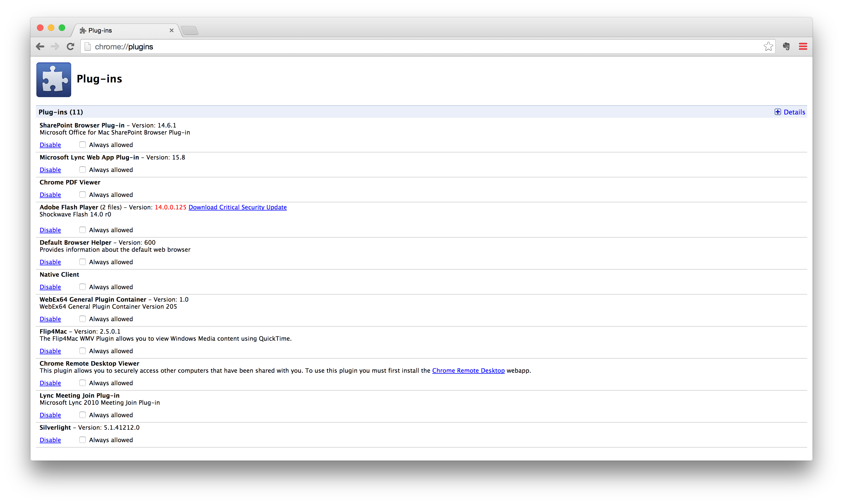Toggle Always allowed for Silverlight
This screenshot has height=504, width=843.
(82, 440)
